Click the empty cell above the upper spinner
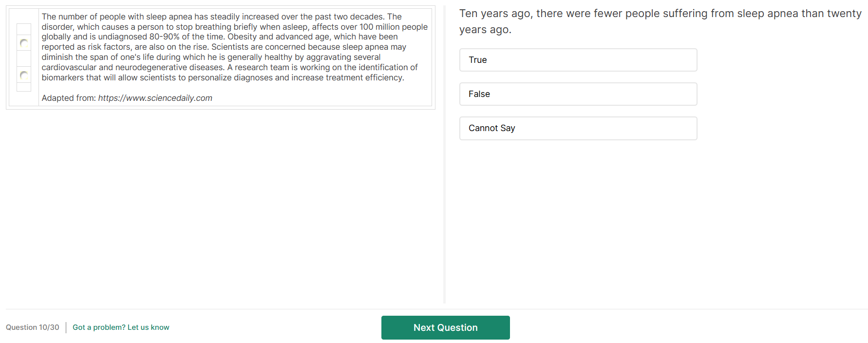Image resolution: width=868 pixels, height=343 pixels. [x=24, y=29]
